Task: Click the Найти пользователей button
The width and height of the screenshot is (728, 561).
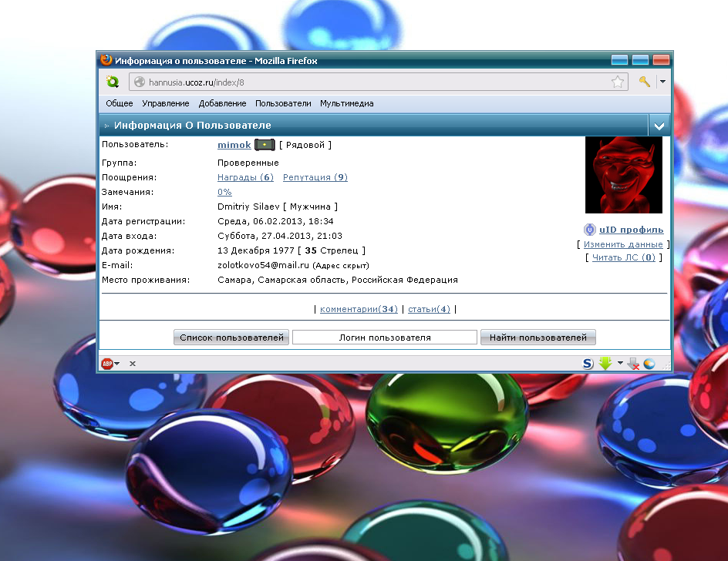Action: (538, 338)
